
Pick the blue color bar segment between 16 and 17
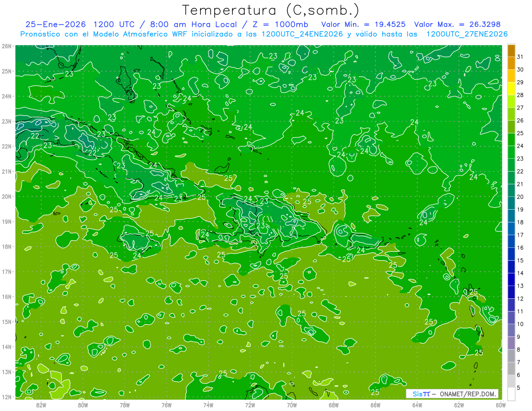click(x=511, y=241)
